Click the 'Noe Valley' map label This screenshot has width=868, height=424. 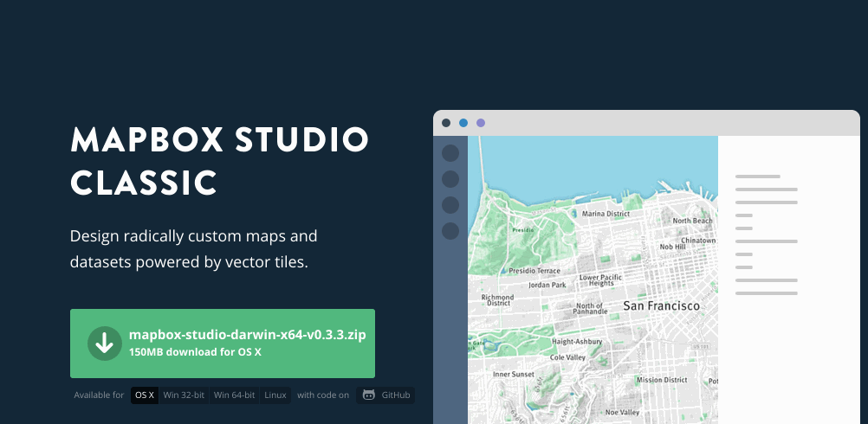622,413
